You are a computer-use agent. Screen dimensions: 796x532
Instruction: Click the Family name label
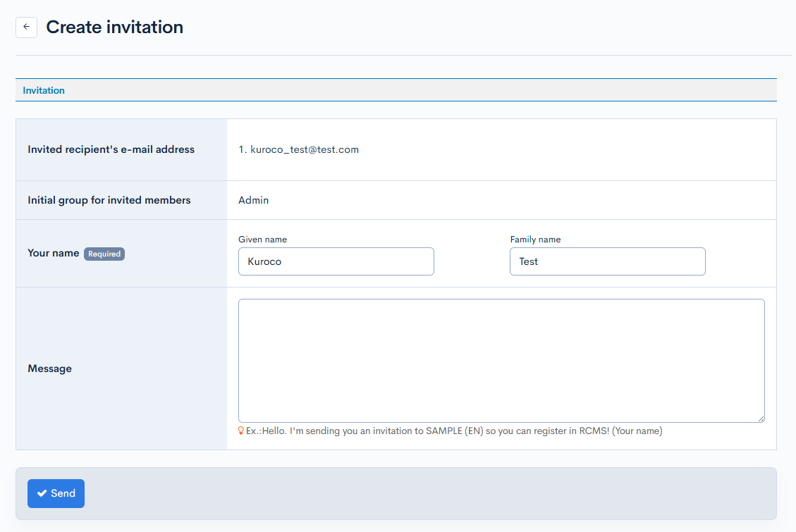point(535,240)
